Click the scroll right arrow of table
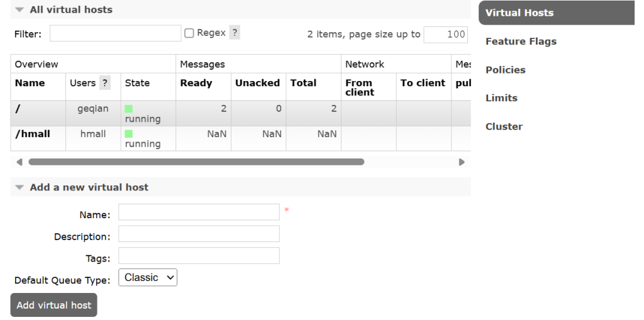 coord(462,162)
